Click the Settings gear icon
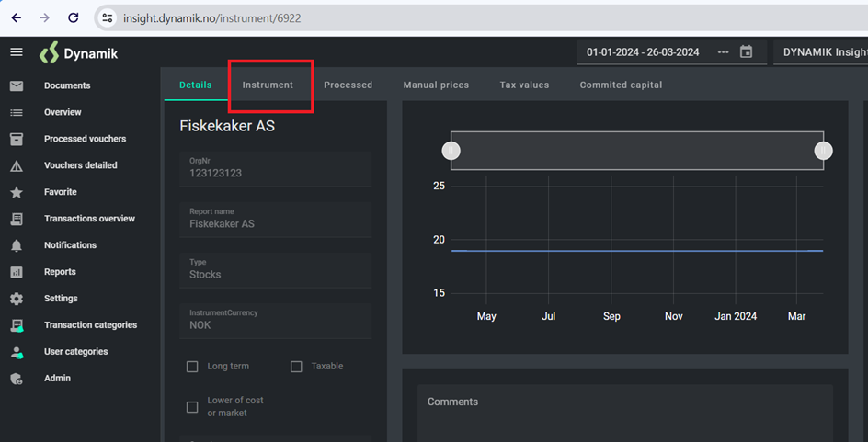The width and height of the screenshot is (868, 442). click(x=17, y=299)
